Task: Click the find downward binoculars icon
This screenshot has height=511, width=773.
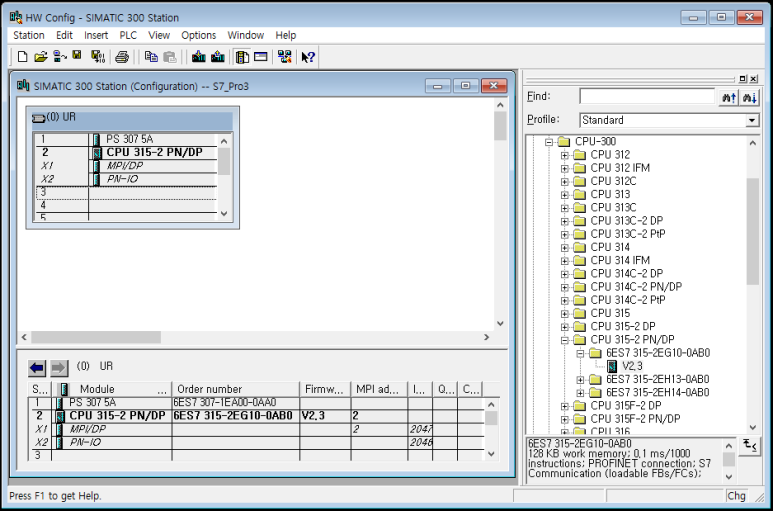Action: (749, 98)
